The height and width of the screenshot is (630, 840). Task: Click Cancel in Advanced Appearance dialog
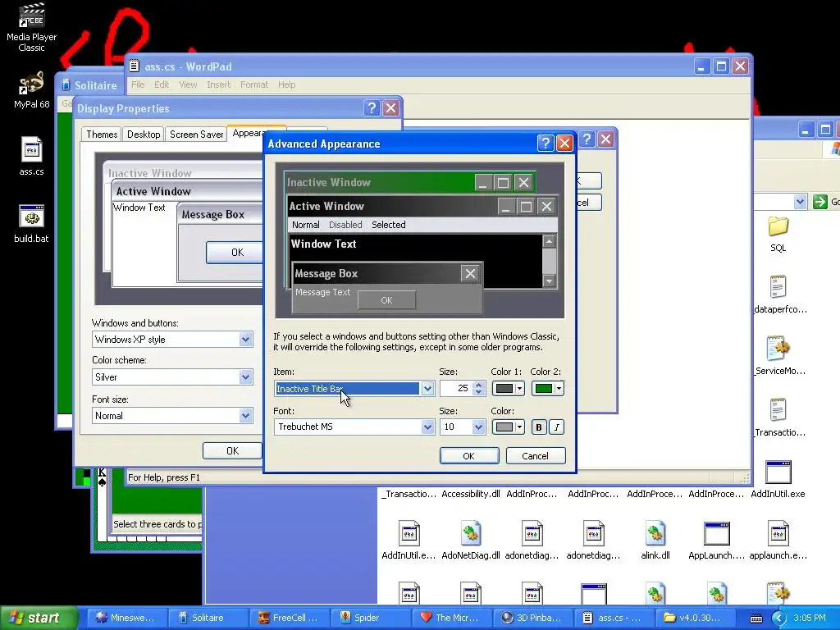click(x=535, y=456)
